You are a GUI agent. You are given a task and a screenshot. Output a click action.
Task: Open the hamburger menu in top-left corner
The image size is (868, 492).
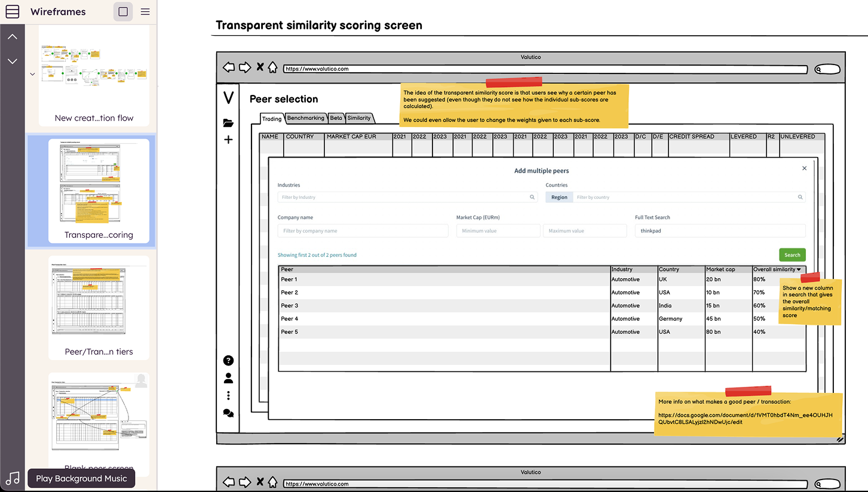point(12,11)
